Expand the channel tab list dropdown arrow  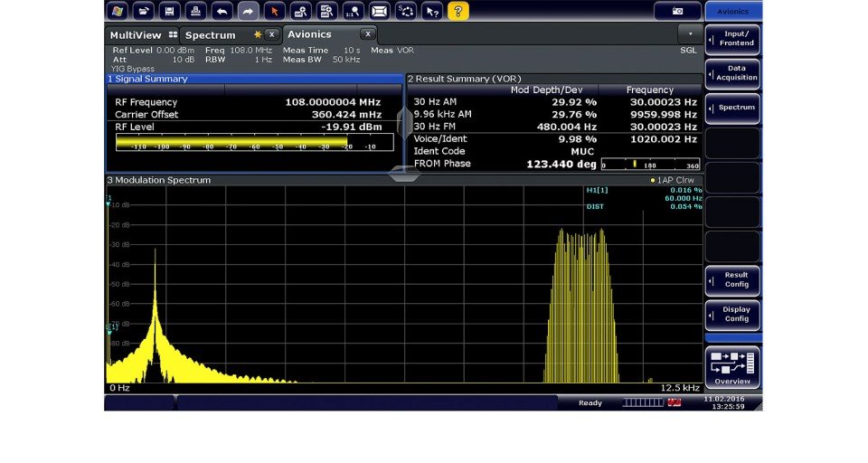(691, 34)
